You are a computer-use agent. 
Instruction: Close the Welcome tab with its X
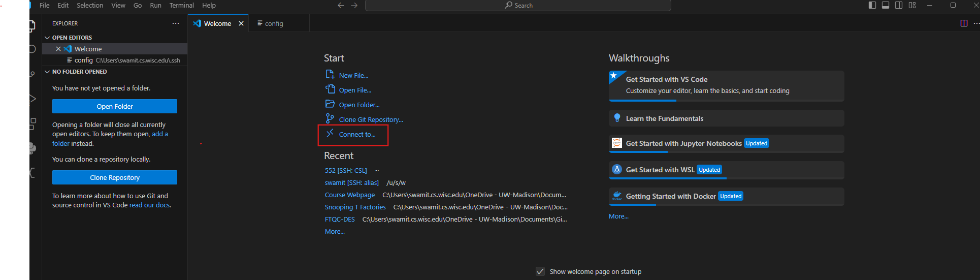click(241, 23)
